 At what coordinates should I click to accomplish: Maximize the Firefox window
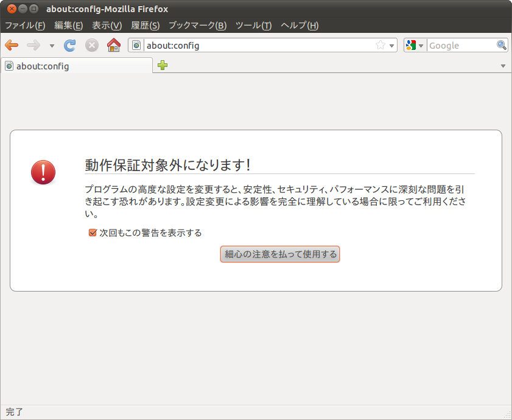coord(33,9)
